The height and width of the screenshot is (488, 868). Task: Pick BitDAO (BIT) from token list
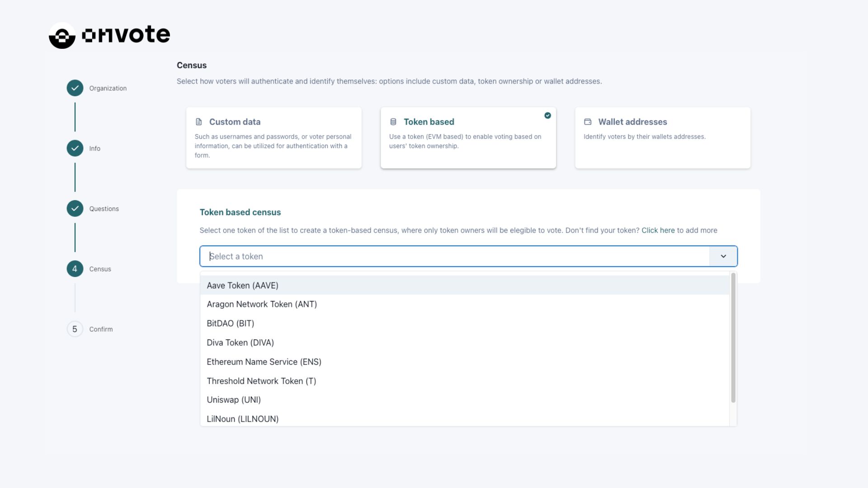tap(465, 324)
